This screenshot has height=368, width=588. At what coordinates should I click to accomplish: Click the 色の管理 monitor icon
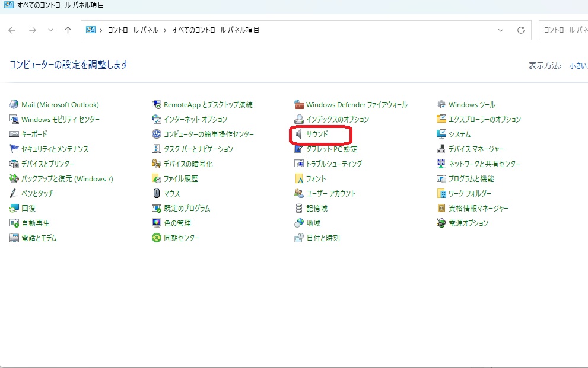157,223
